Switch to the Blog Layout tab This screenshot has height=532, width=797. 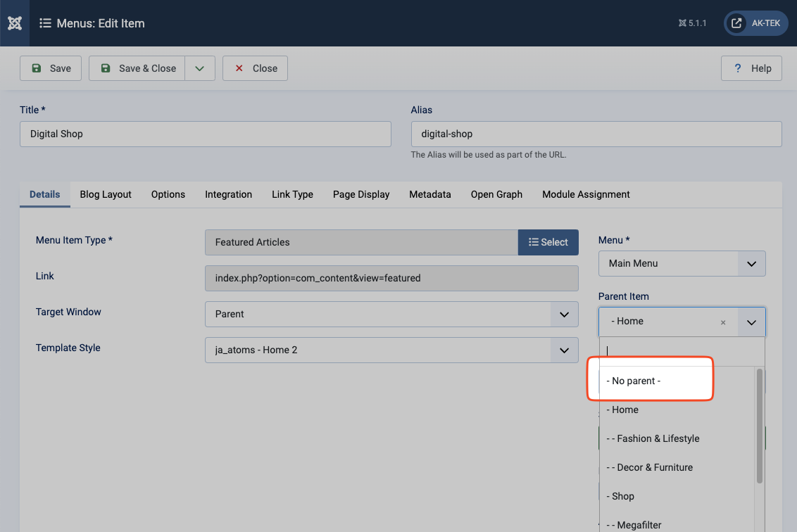pos(106,194)
